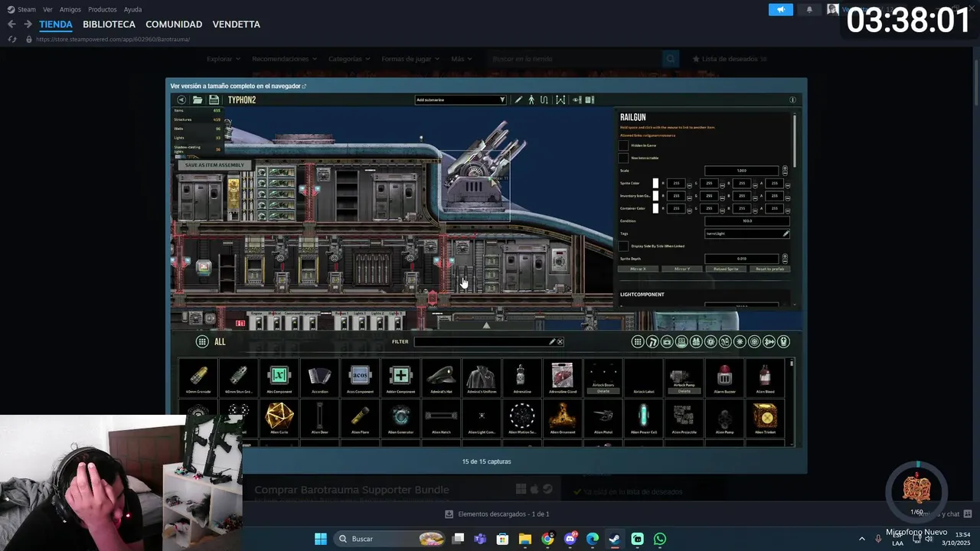Click the Reset to prefab button

click(x=769, y=269)
